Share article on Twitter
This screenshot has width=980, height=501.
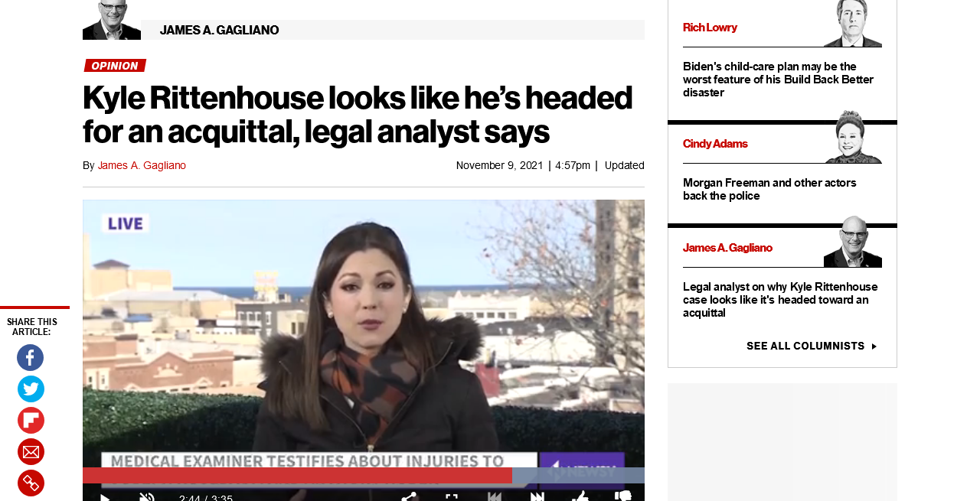click(x=31, y=389)
